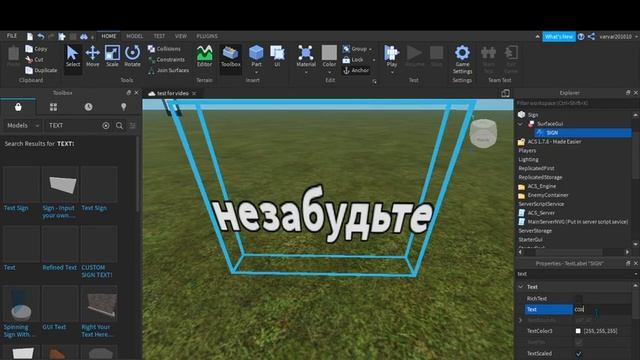Viewport: 640px width, 360px height.
Task: Switch to the TEST ribbon tab
Action: tap(159, 36)
